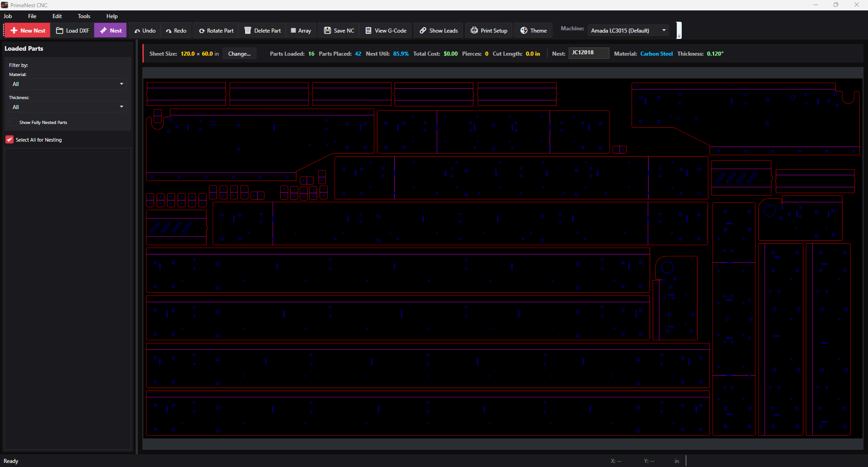Click the Show Leads link icon
The height and width of the screenshot is (467, 868).
[423, 30]
